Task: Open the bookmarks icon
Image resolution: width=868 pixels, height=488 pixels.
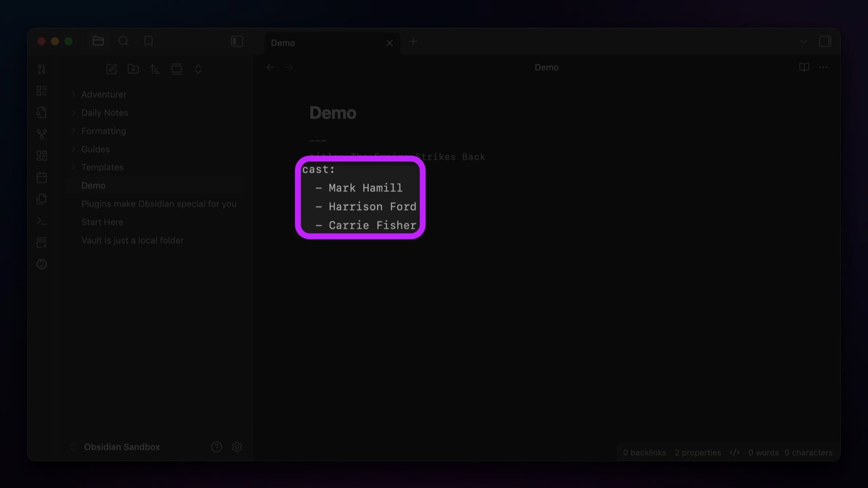Action: [148, 41]
